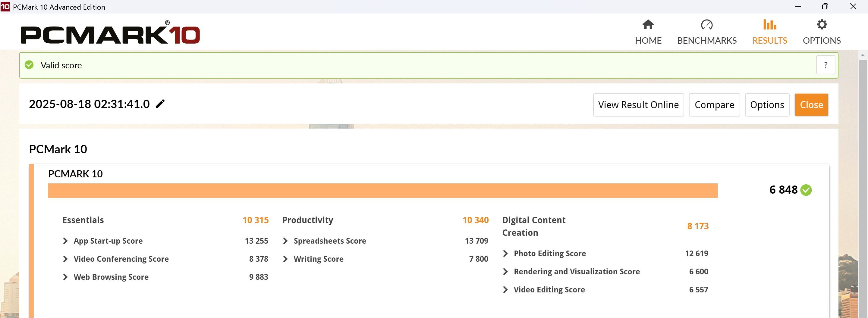Open the question mark help button
The image size is (868, 318).
pos(826,65)
